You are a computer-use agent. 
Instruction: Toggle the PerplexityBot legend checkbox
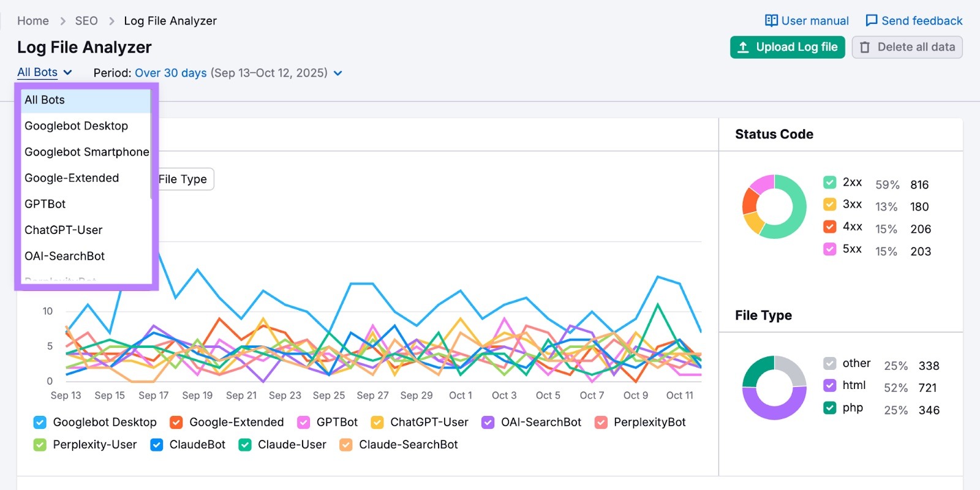[601, 422]
